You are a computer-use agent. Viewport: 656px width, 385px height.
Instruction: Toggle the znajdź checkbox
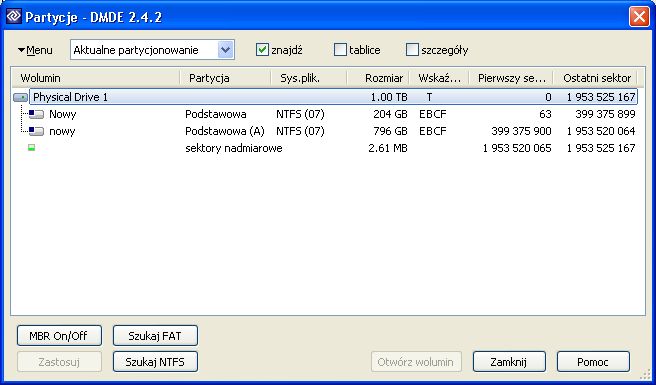pos(262,50)
